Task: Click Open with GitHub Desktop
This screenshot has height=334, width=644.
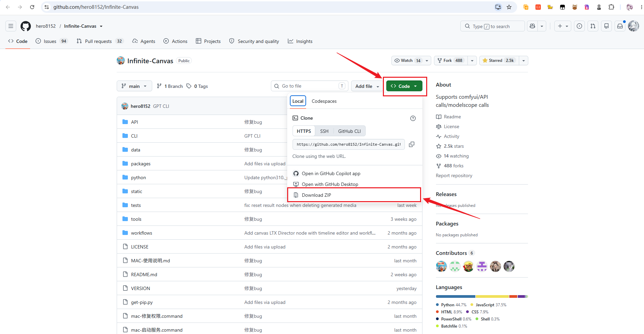Action: click(x=355, y=184)
